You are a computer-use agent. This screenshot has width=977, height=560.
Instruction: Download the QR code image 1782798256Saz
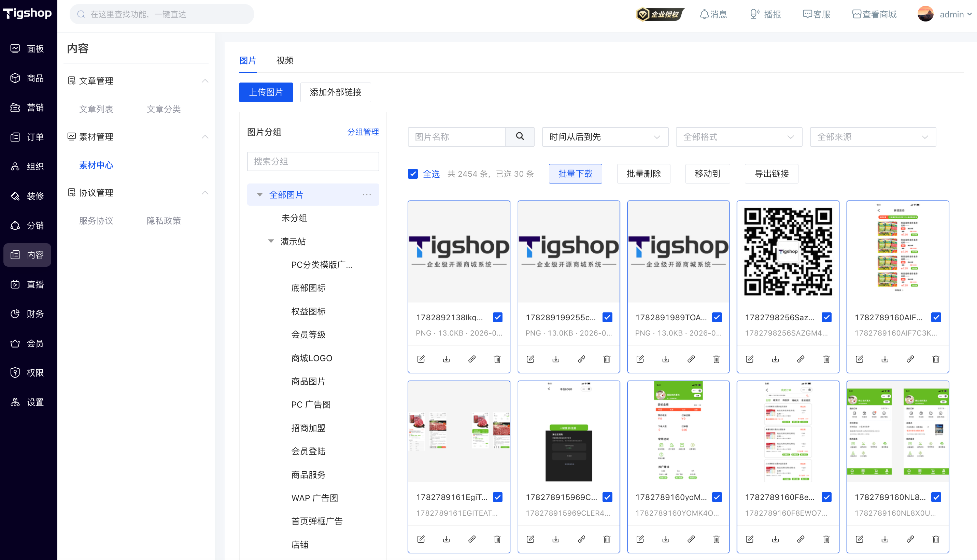[775, 359]
